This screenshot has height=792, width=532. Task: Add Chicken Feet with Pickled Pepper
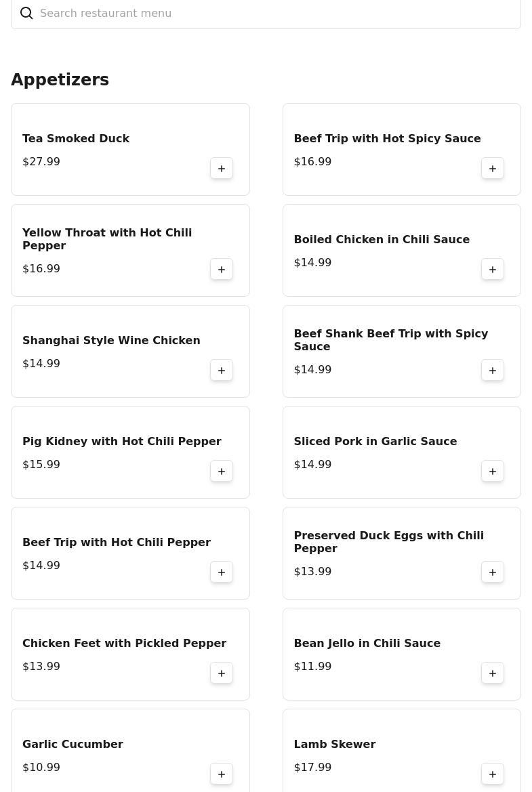click(x=222, y=673)
